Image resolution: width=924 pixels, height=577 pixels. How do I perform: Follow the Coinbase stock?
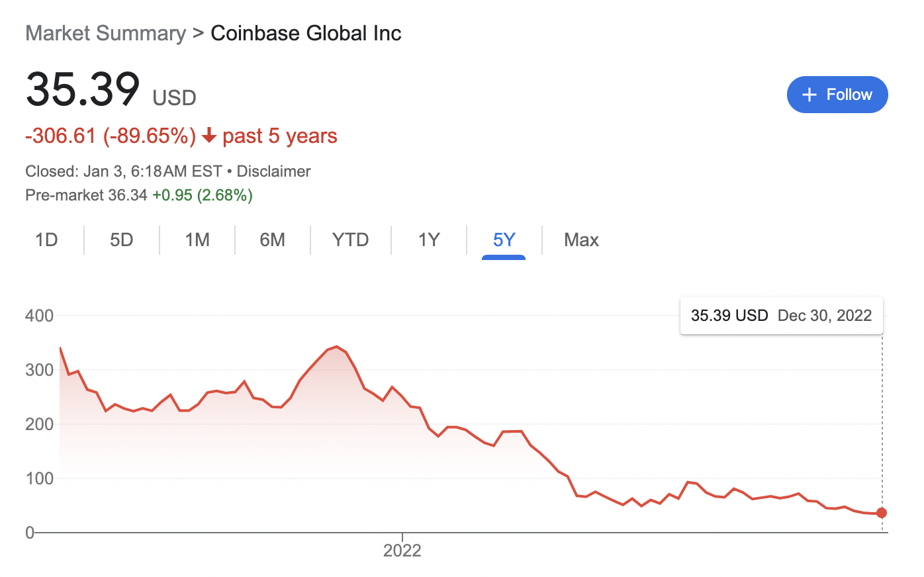(837, 95)
